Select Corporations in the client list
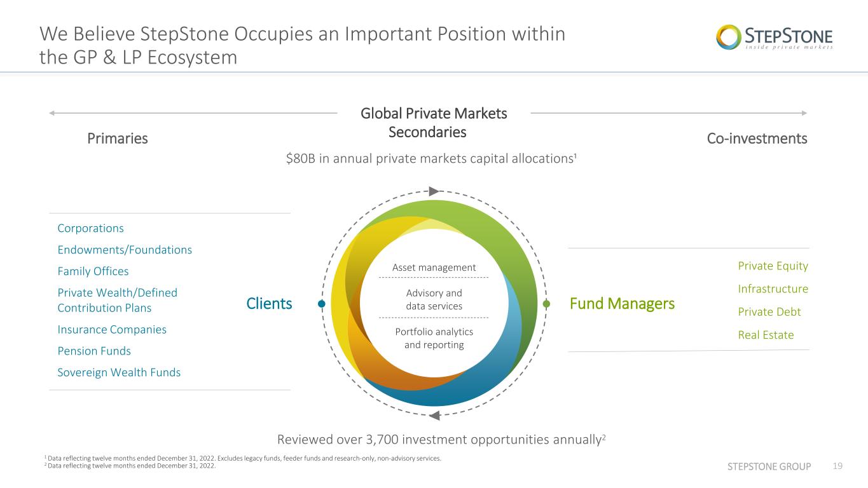868x488 pixels. (x=91, y=228)
